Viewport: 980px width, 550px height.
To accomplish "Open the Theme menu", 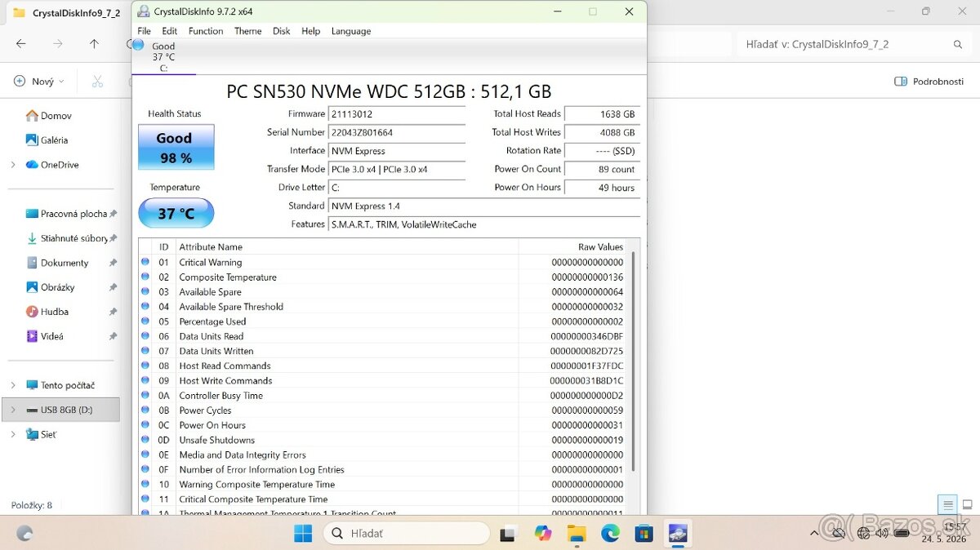I will tap(247, 31).
